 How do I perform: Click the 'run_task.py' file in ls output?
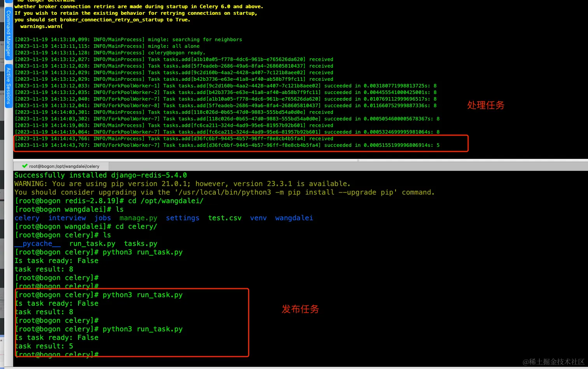[92, 244]
